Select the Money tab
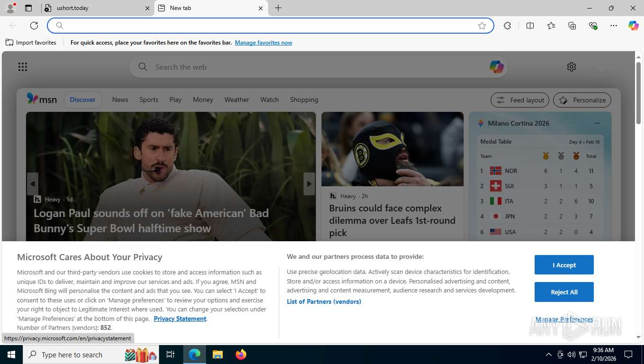644x364 pixels. pos(203,100)
